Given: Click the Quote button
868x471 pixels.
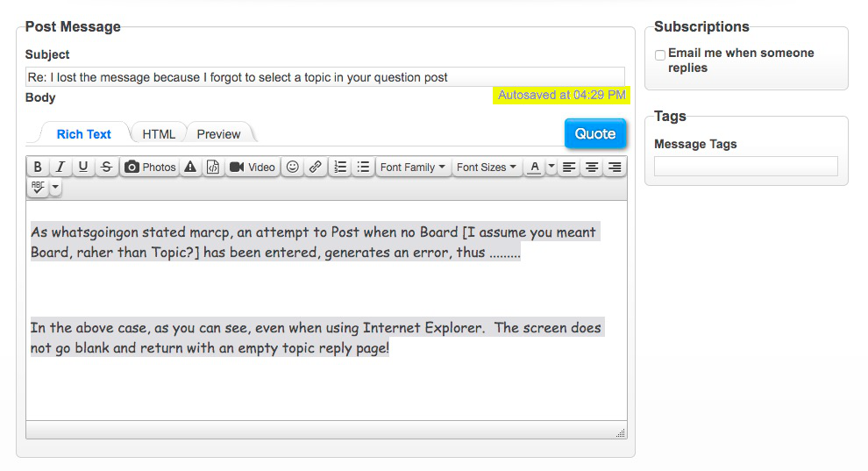Looking at the screenshot, I should tap(595, 133).
